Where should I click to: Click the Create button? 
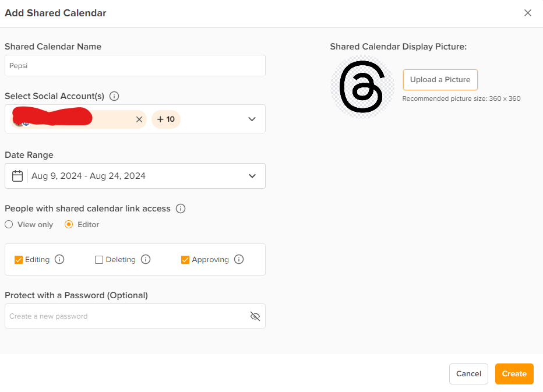pos(514,373)
